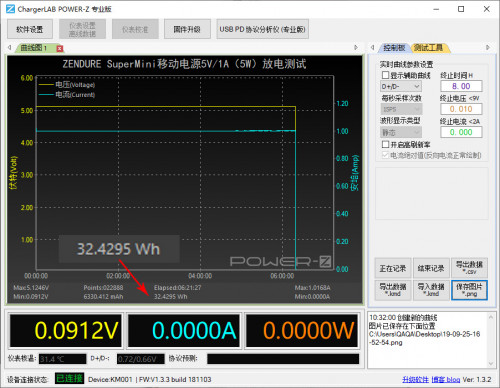Edit the 终止电流 field showing 0.000
This screenshot has height=388, width=500.
461,132
